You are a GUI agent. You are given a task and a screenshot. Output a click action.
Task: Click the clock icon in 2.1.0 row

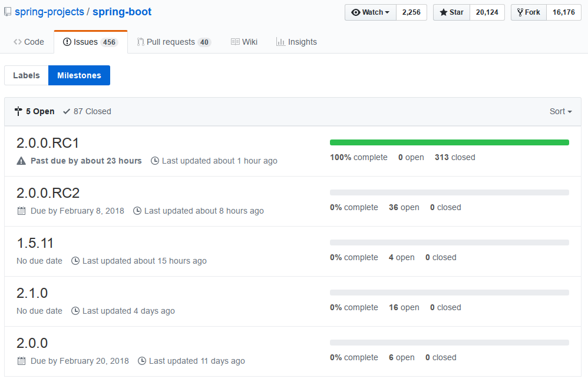pyautogui.click(x=75, y=311)
